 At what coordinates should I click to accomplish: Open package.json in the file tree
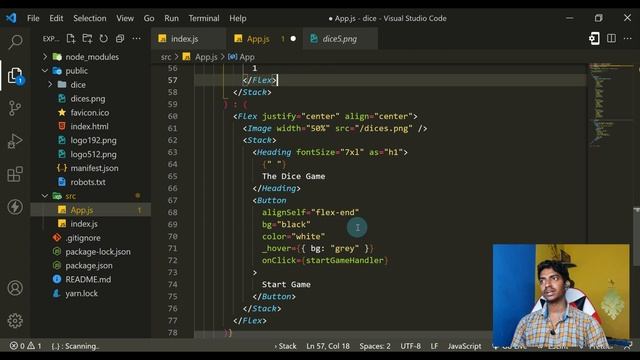89,265
